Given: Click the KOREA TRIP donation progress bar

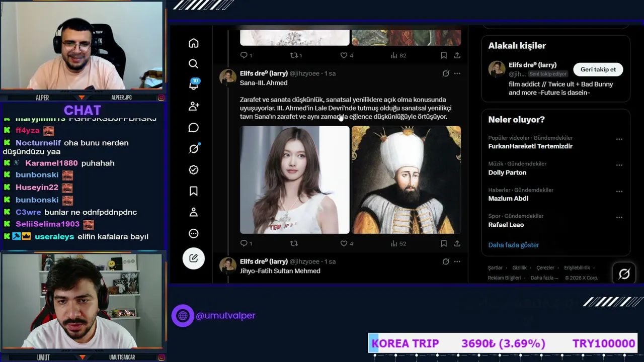Looking at the screenshot, I should 503,344.
